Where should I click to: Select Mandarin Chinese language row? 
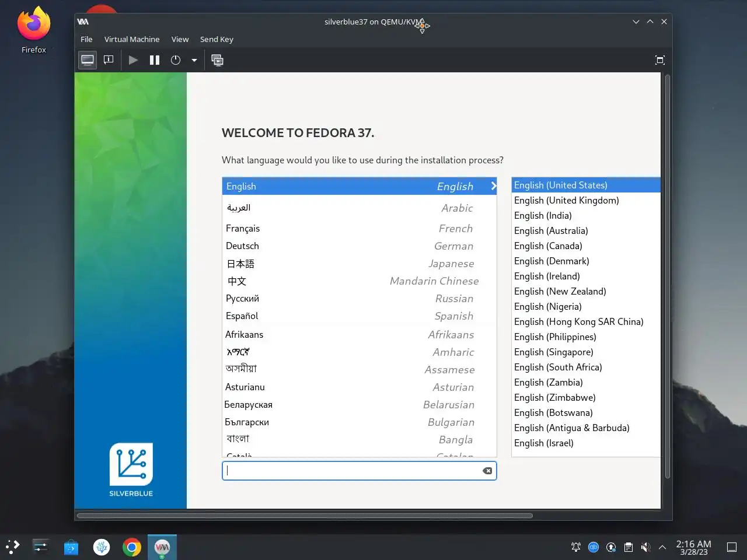[359, 281]
